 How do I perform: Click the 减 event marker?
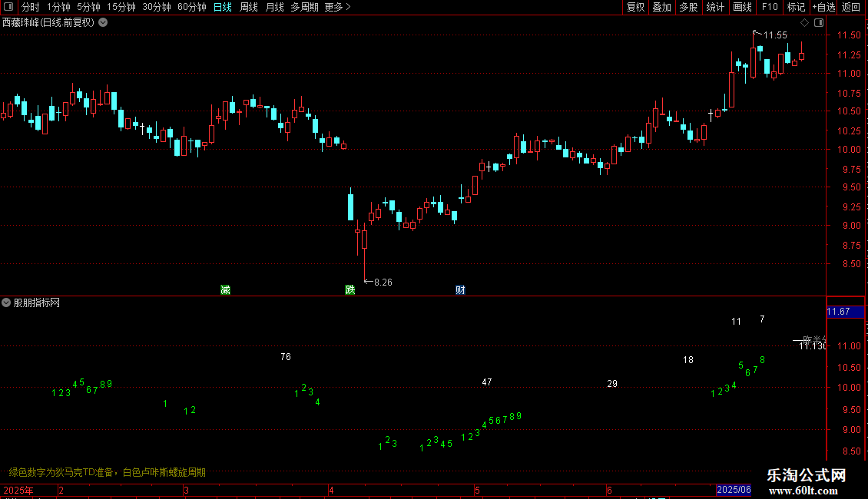225,290
